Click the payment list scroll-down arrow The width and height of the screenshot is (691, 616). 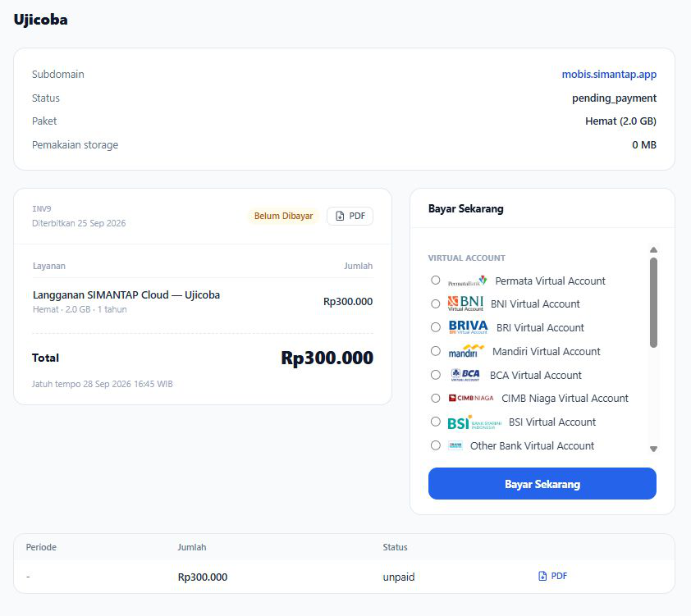click(x=653, y=449)
